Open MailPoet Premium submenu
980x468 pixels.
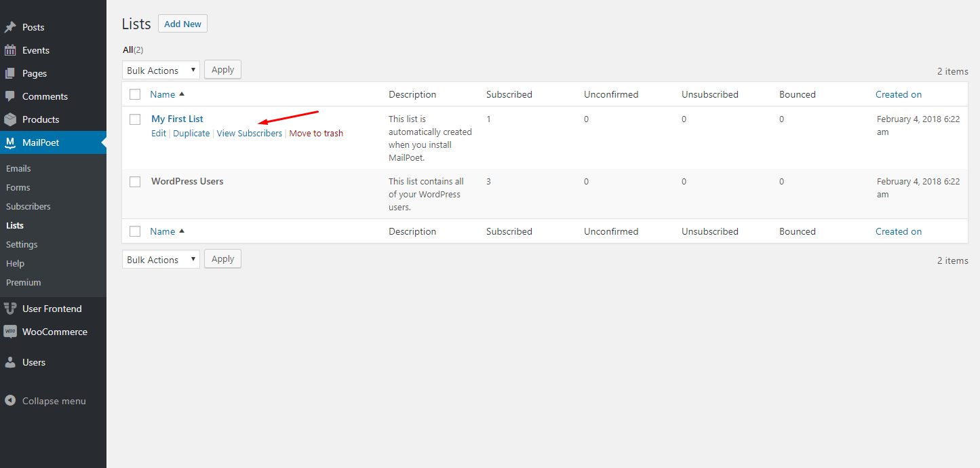click(x=24, y=282)
